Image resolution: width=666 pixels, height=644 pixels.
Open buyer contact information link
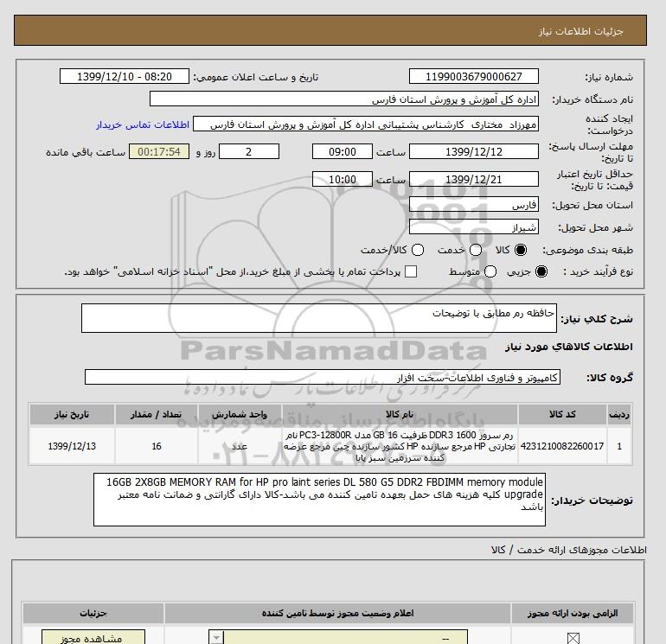point(143,124)
